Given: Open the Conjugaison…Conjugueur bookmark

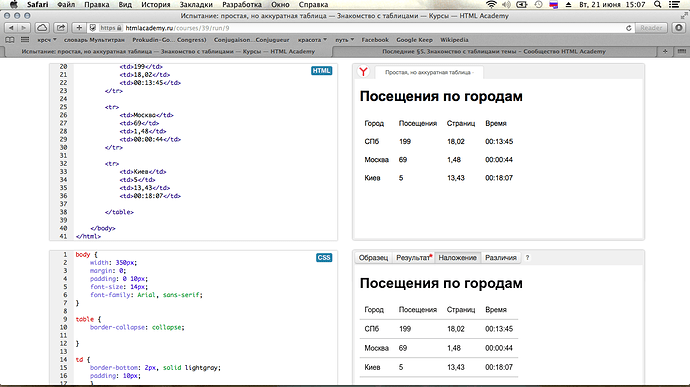Looking at the screenshot, I should coord(252,40).
